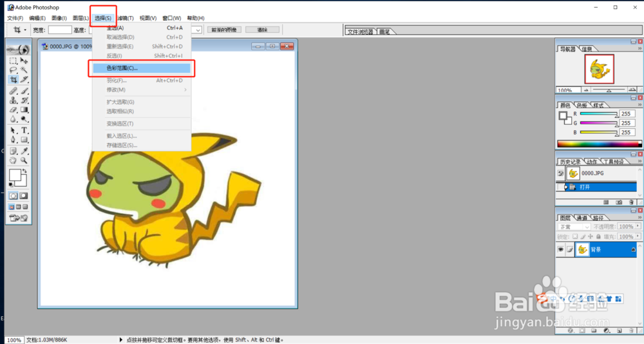Screen dimensions: 644x344
Task: Click 前面的图像 button
Action: tap(224, 30)
